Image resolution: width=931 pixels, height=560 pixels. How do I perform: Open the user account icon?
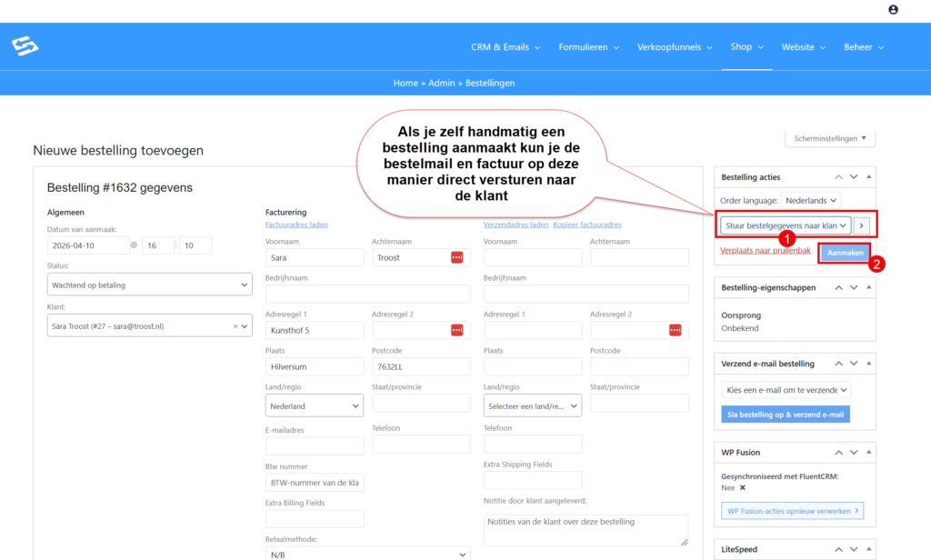coord(893,9)
